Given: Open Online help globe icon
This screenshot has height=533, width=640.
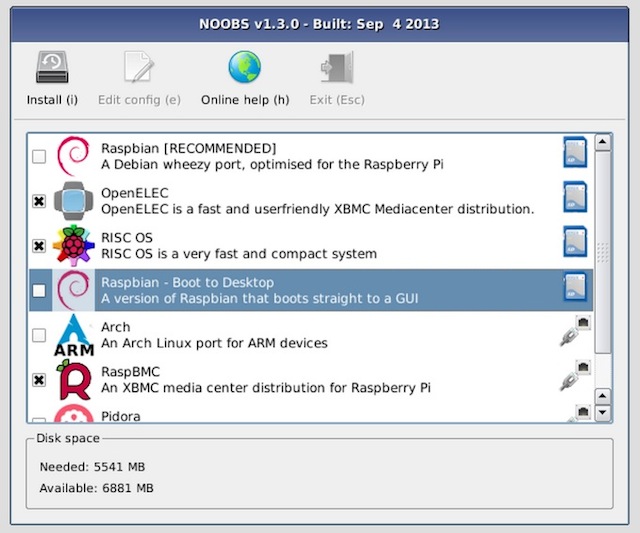Looking at the screenshot, I should click(x=244, y=67).
